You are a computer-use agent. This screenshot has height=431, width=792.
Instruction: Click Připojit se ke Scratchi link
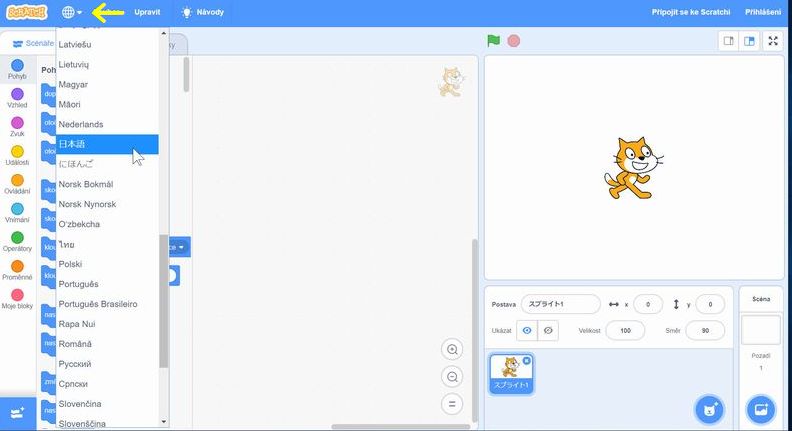pyautogui.click(x=691, y=13)
